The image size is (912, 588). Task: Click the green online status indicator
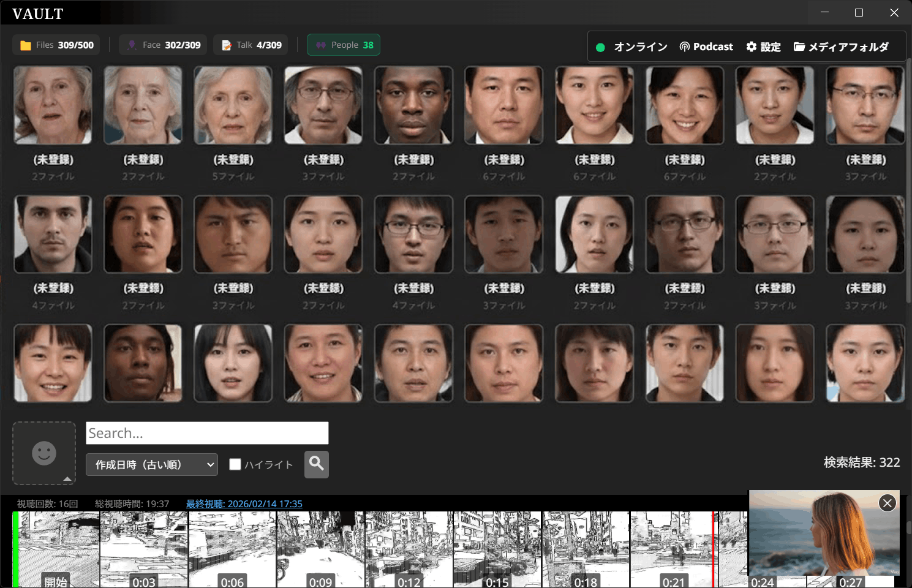(x=600, y=47)
